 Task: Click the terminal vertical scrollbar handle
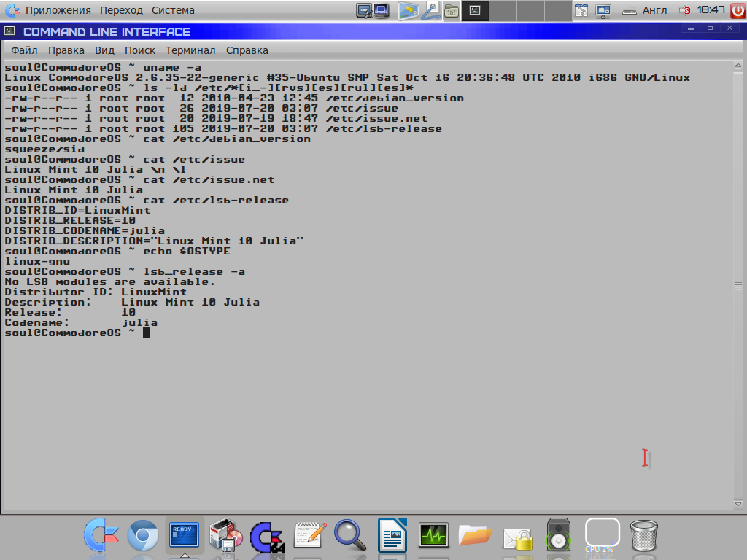coord(738,285)
